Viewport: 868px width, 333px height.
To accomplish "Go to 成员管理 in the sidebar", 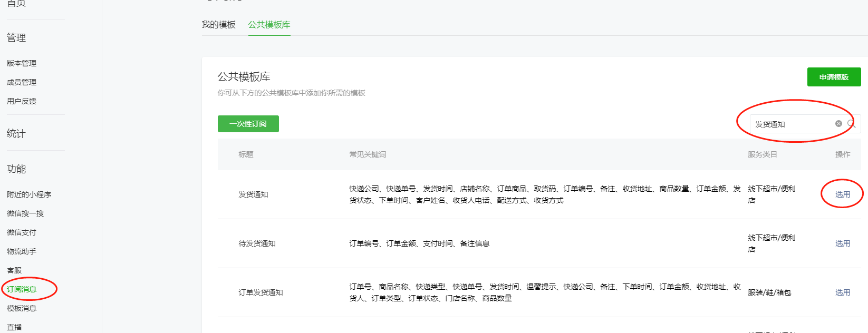I will [x=22, y=82].
